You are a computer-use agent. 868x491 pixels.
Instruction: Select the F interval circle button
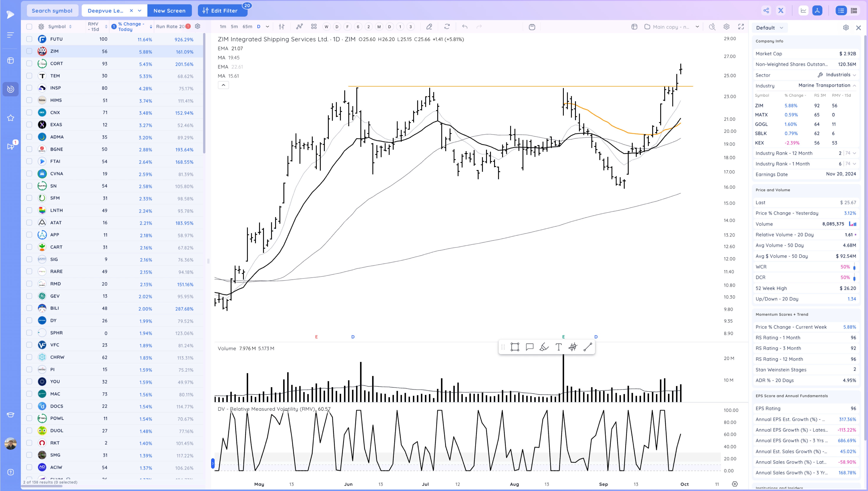[347, 27]
